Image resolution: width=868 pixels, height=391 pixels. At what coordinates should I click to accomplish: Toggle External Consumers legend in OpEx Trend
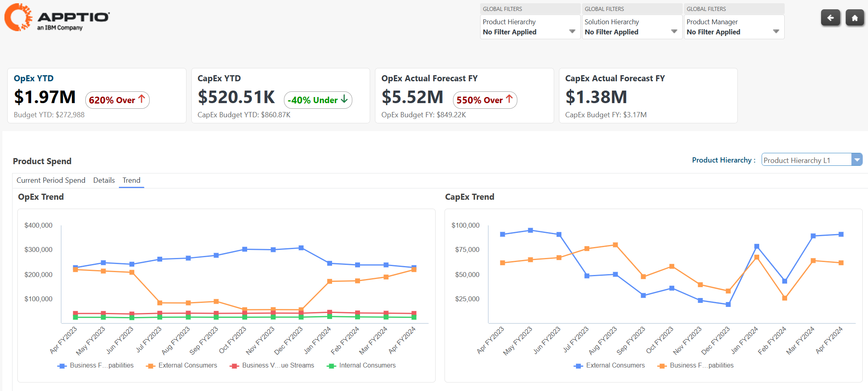(x=182, y=366)
